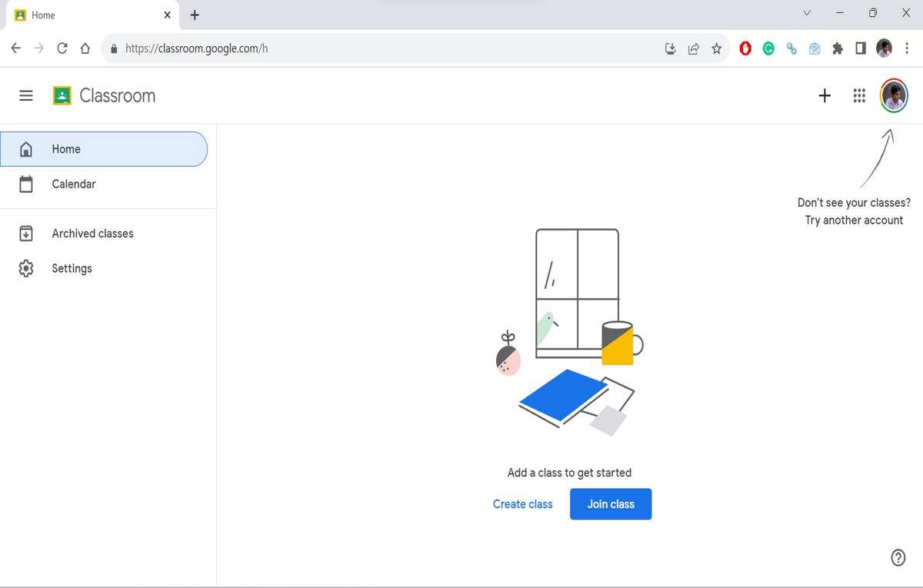Image resolution: width=923 pixels, height=588 pixels.
Task: View Archived classes
Action: click(x=92, y=233)
